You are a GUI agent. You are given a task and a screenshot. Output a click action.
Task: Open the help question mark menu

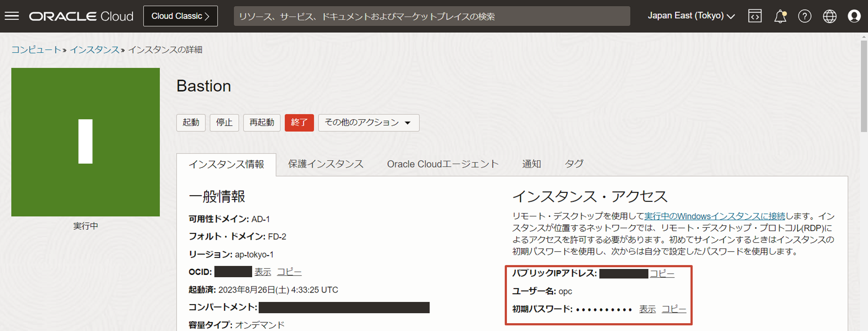point(805,16)
